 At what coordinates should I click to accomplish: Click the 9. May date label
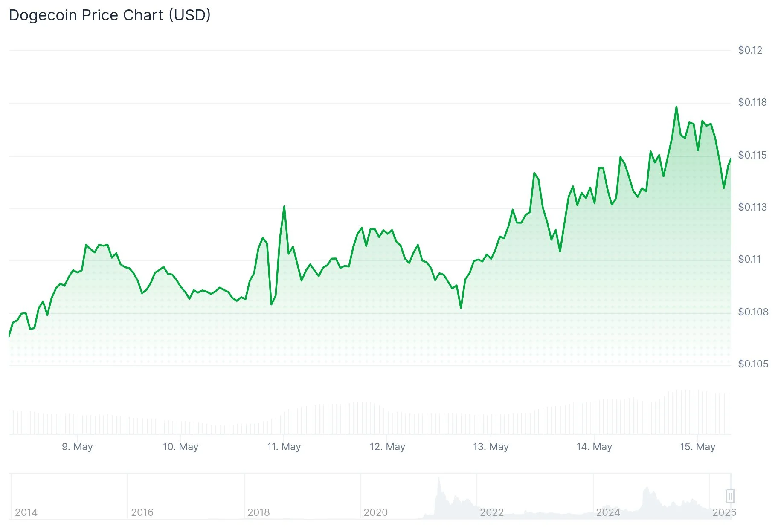point(77,447)
